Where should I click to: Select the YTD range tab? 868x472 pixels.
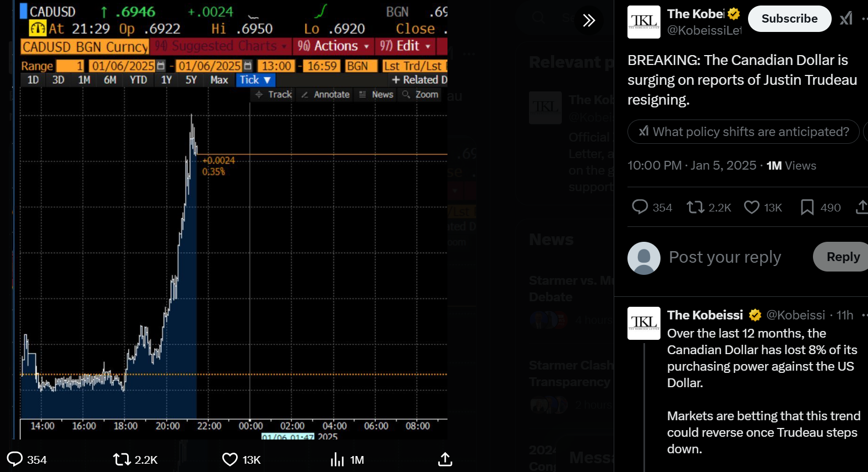click(x=138, y=80)
